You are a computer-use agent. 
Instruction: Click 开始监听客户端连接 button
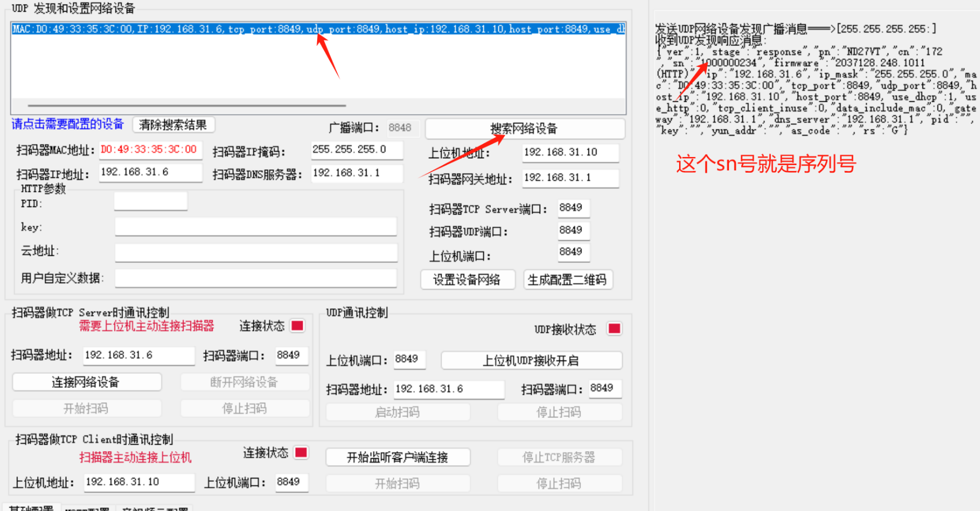[x=397, y=458]
